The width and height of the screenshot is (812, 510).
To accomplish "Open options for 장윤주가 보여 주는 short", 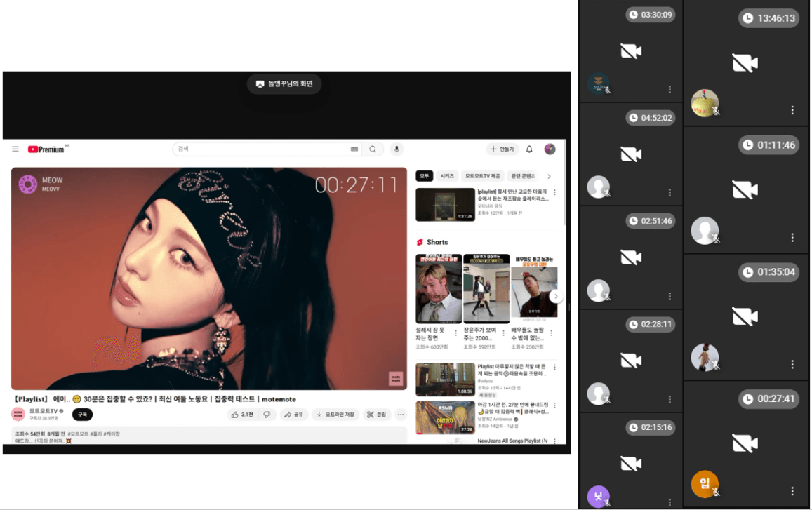I will 503,333.
